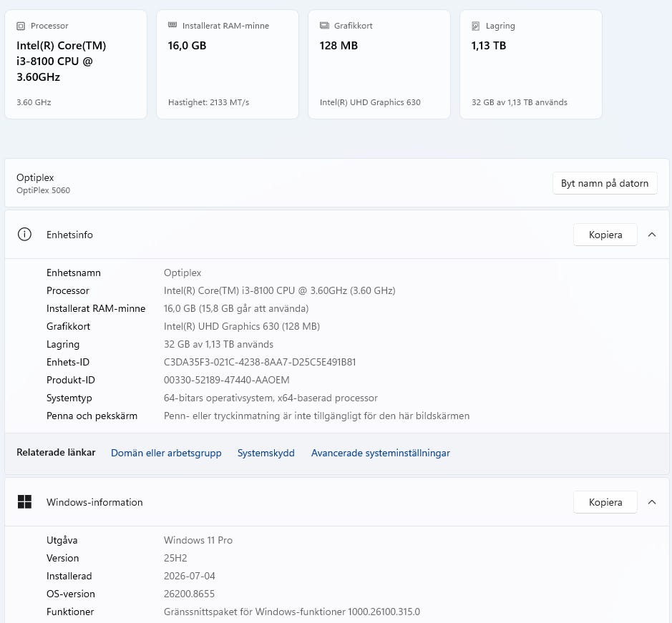Click the Penna och pekskärm value text
This screenshot has width=672, height=623.
point(317,416)
